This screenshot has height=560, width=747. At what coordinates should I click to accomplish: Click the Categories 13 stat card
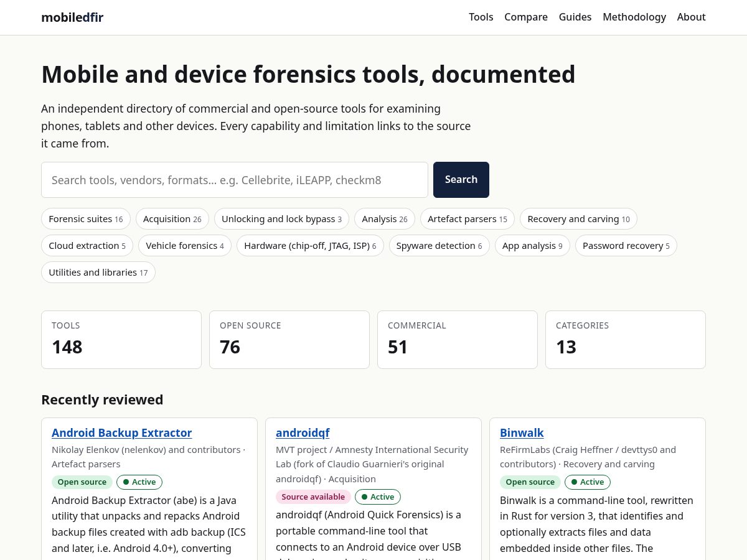pos(626,340)
